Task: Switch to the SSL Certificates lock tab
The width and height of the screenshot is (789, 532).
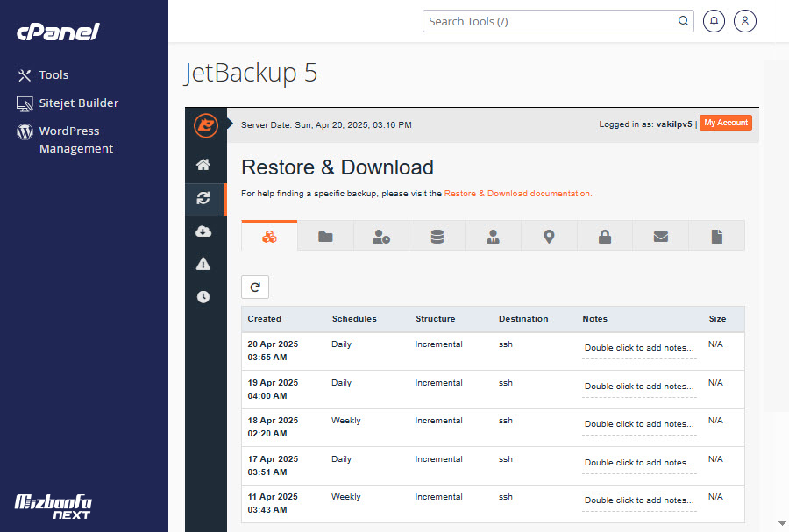Action: (x=605, y=236)
